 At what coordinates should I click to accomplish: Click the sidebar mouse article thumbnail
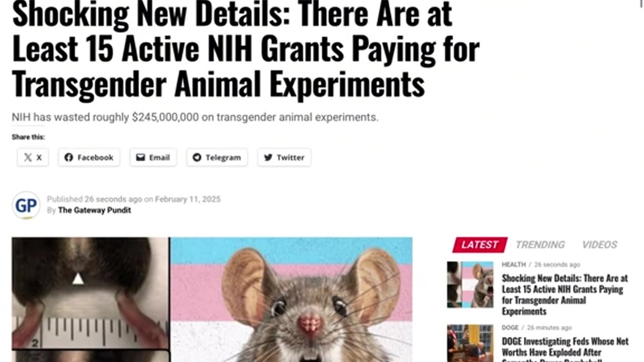(x=470, y=285)
